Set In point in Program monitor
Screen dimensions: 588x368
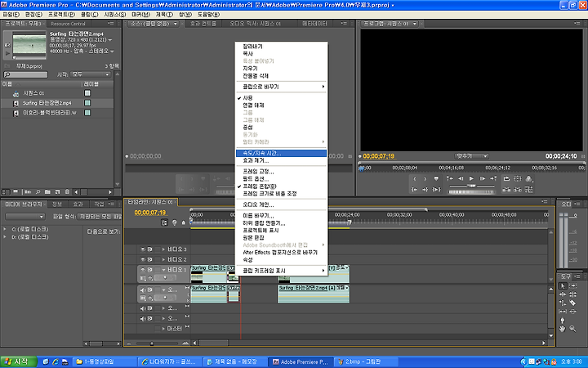click(415, 179)
